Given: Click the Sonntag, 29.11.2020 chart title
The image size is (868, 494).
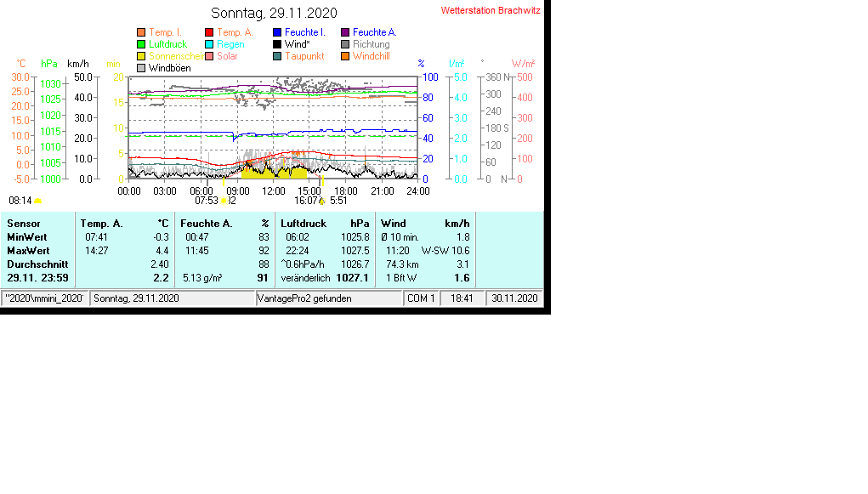Looking at the screenshot, I should (274, 13).
